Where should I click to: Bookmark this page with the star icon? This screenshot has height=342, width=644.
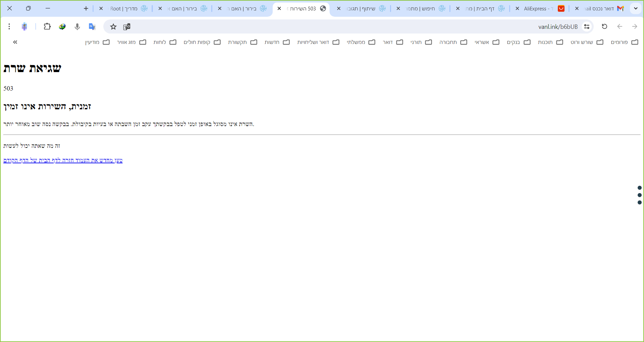[113, 27]
